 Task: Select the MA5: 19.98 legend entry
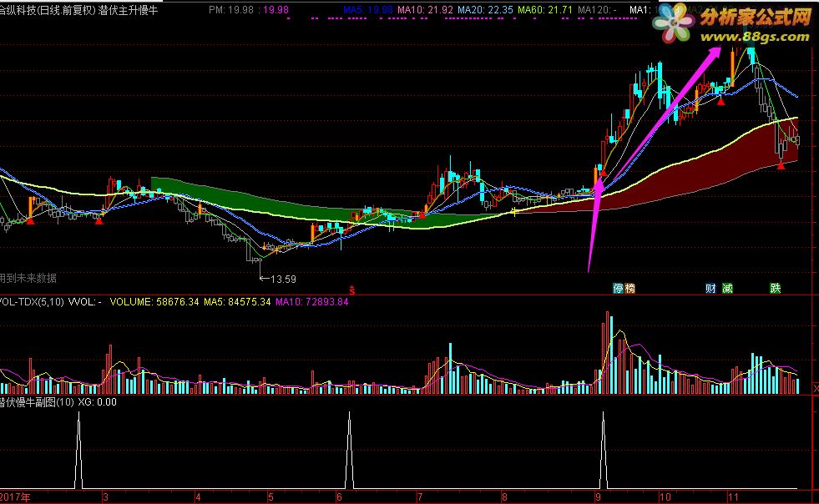(367, 10)
